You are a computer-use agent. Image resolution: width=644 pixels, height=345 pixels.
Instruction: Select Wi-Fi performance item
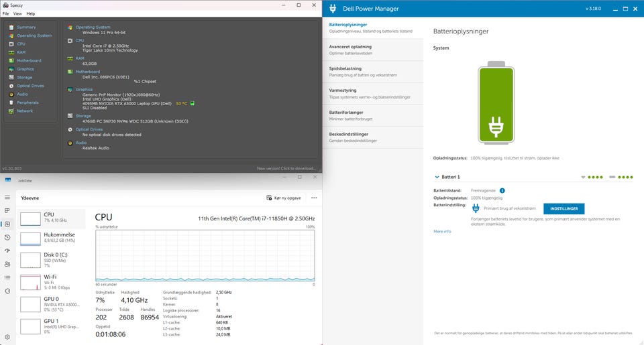[x=52, y=282]
